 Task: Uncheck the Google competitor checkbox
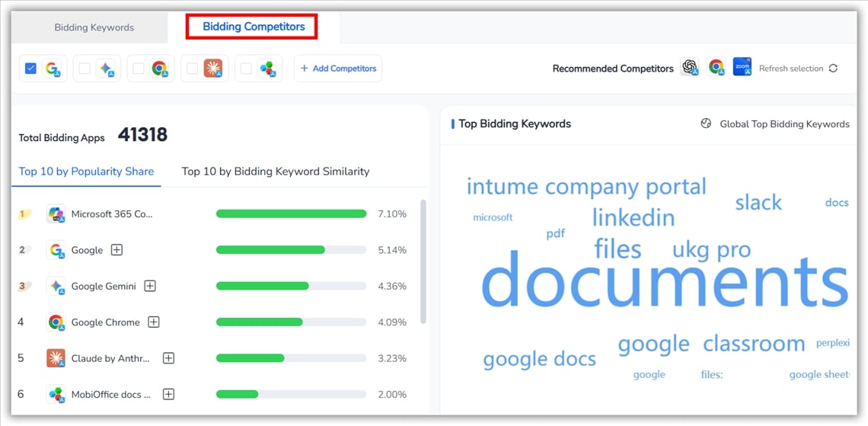tap(31, 69)
